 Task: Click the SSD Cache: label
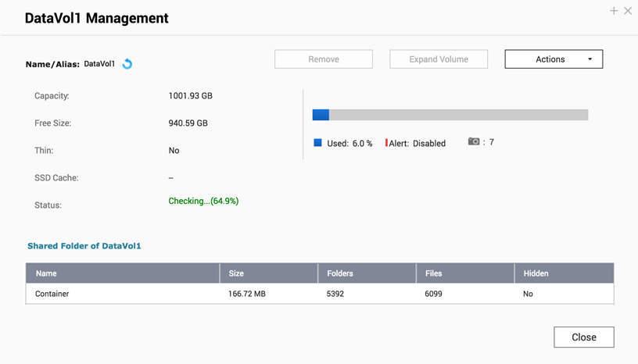pyautogui.click(x=56, y=178)
